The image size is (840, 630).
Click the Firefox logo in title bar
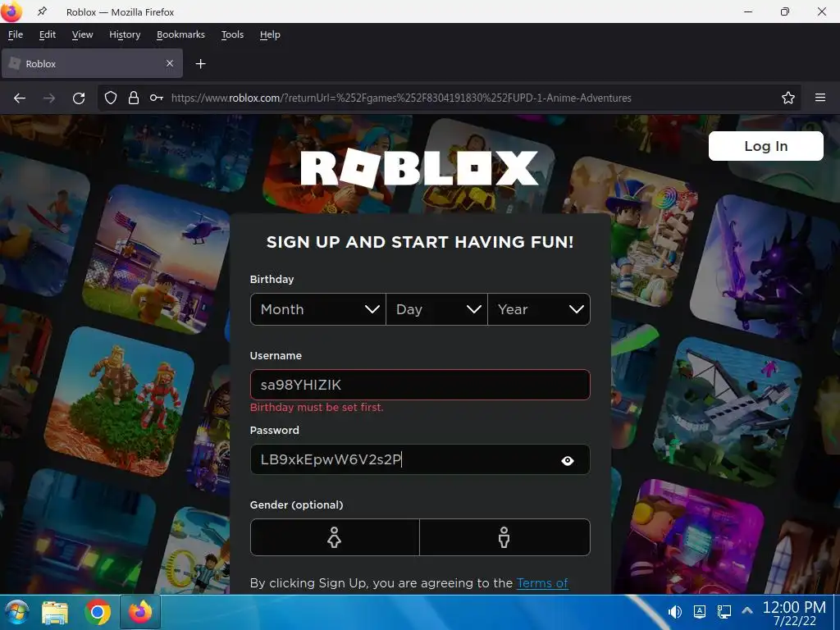(x=11, y=11)
